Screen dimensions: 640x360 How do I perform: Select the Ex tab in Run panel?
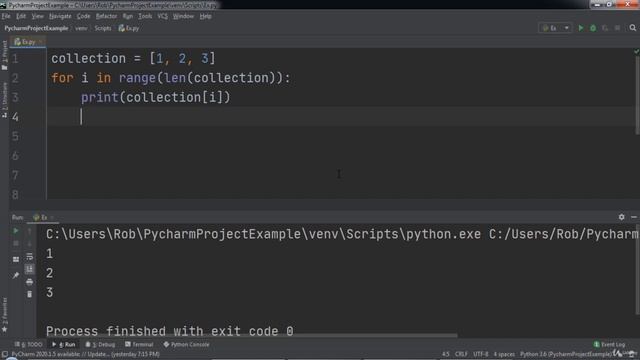pyautogui.click(x=42, y=217)
